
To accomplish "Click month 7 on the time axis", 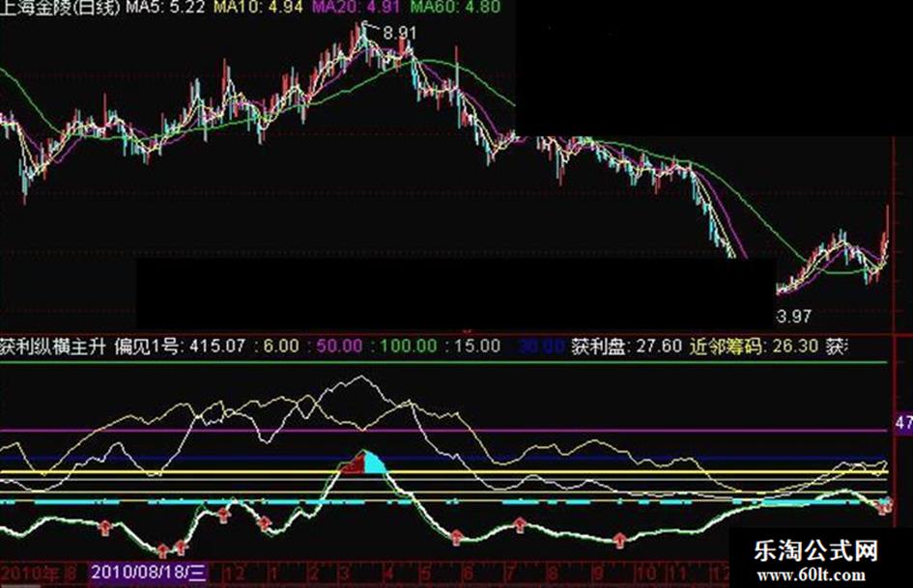I will coord(510,574).
